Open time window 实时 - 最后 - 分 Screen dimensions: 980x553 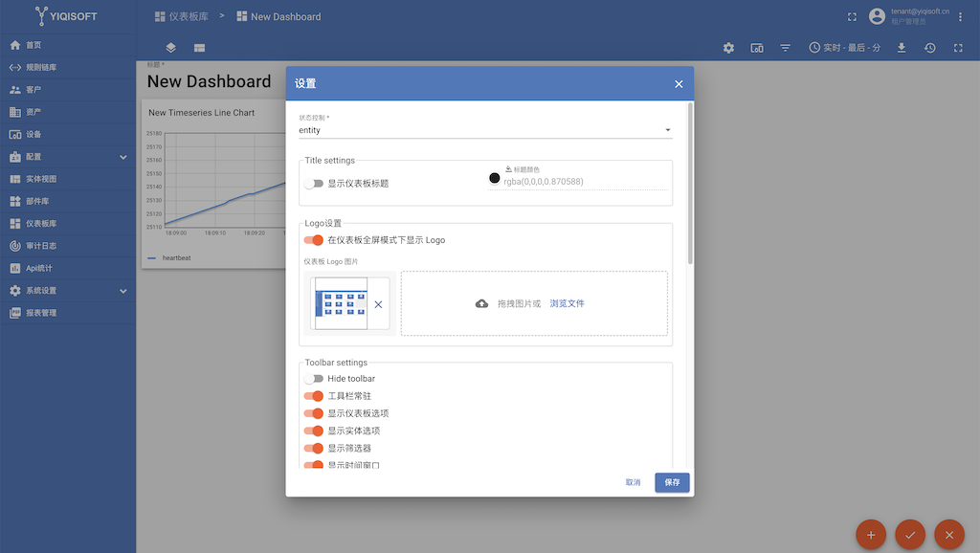(844, 48)
